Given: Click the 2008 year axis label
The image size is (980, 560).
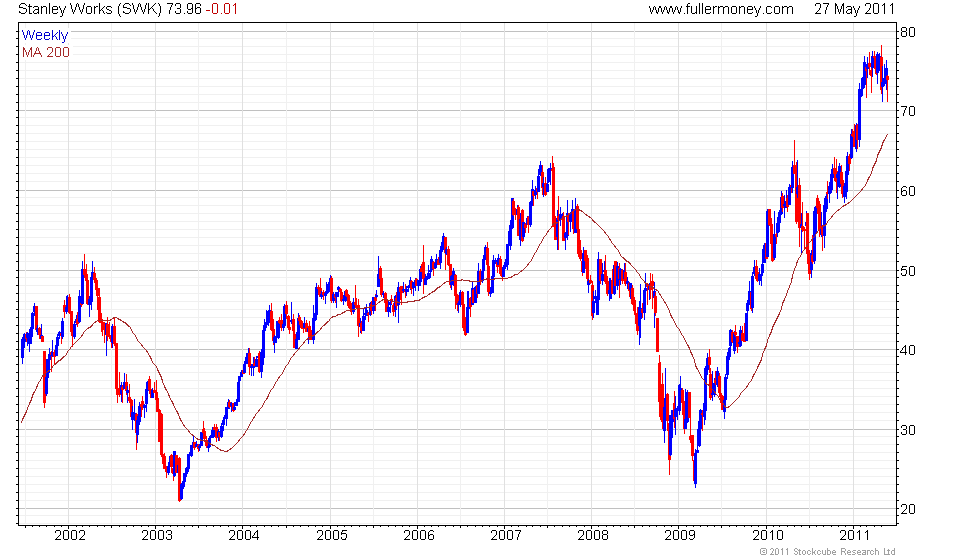Looking at the screenshot, I should [592, 536].
